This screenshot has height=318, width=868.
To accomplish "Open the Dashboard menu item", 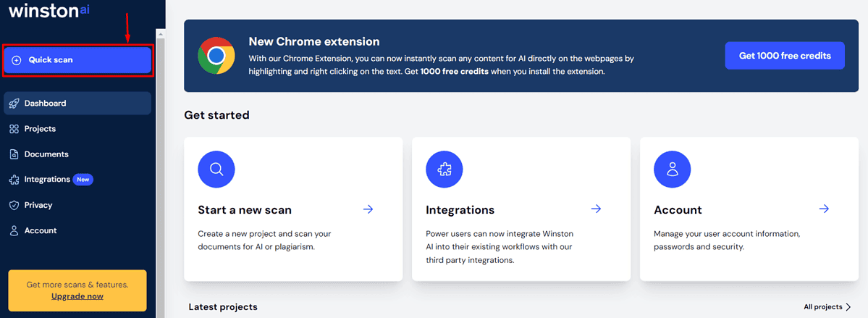I will (x=77, y=103).
